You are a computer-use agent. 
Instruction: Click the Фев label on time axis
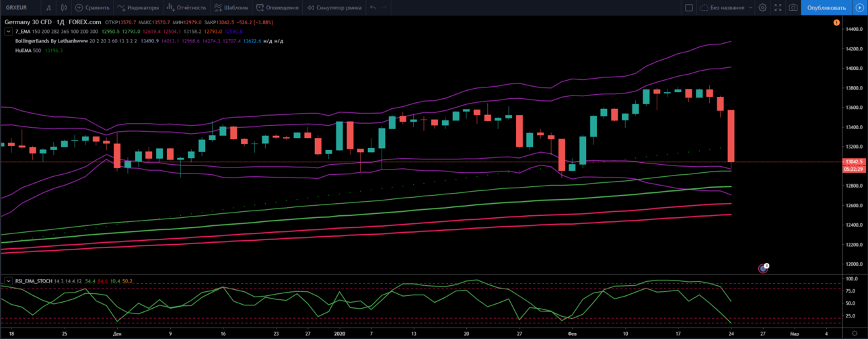pos(573,333)
